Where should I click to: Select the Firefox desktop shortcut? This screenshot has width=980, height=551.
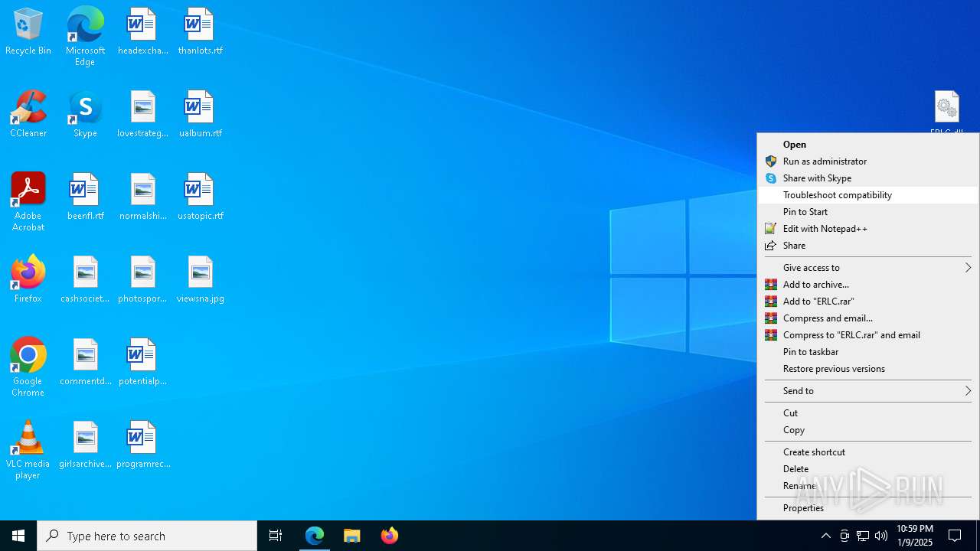point(28,279)
